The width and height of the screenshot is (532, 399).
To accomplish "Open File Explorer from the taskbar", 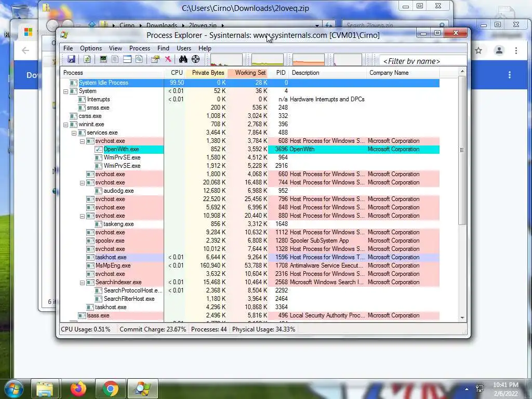I will click(x=45, y=389).
